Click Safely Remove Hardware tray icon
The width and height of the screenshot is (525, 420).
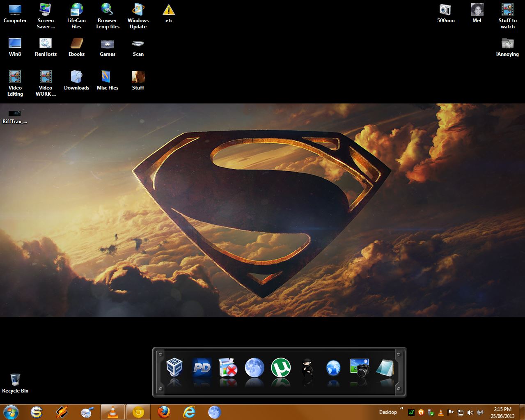click(x=431, y=413)
